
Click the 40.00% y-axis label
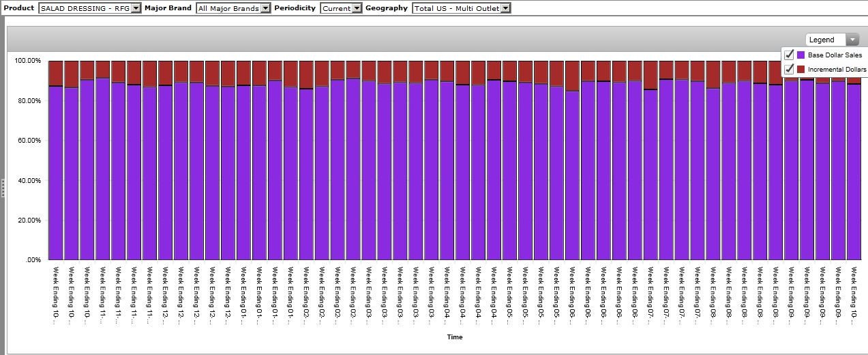point(28,181)
